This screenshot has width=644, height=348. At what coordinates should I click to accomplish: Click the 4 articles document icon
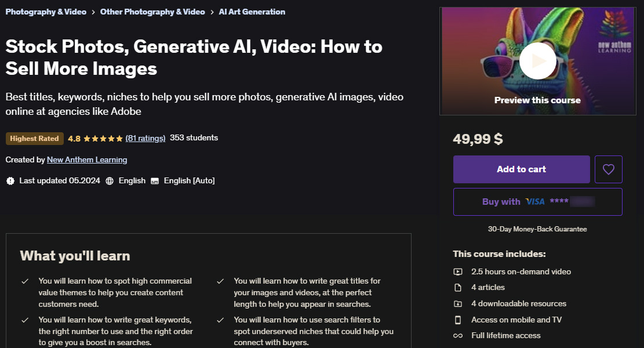(x=457, y=287)
